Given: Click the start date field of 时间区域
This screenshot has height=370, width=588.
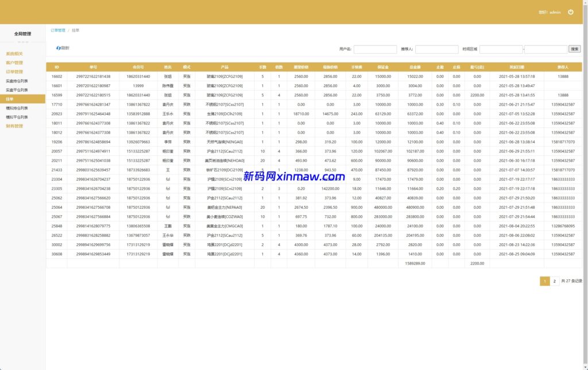Looking at the screenshot, I should [x=501, y=49].
